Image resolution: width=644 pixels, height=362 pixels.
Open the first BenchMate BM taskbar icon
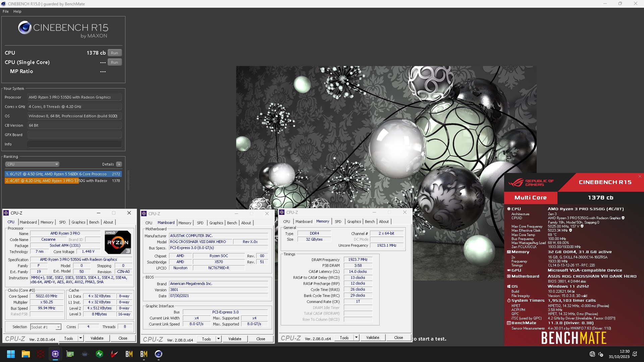click(x=129, y=354)
